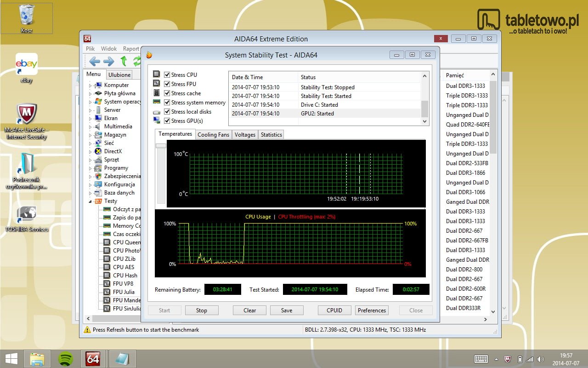Image resolution: width=588 pixels, height=368 pixels.
Task: Disable the Stress GPU(s) checkbox
Action: click(167, 121)
